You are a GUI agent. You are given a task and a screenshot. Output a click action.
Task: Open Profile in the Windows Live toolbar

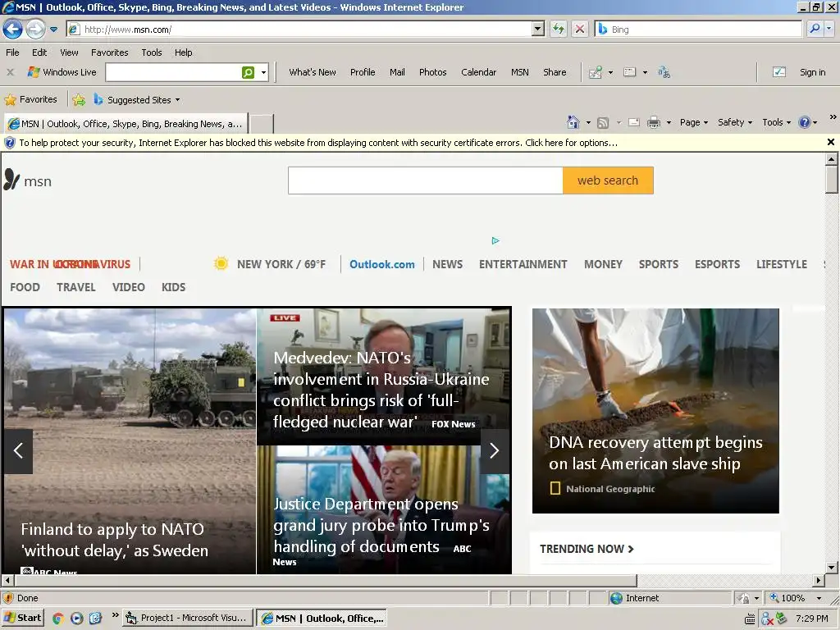(363, 72)
